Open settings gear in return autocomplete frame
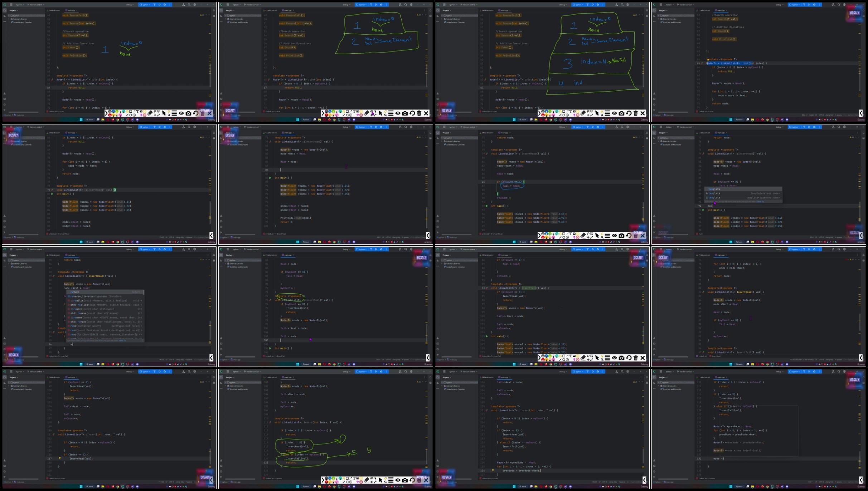The width and height of the screenshot is (868, 491). [x=195, y=249]
